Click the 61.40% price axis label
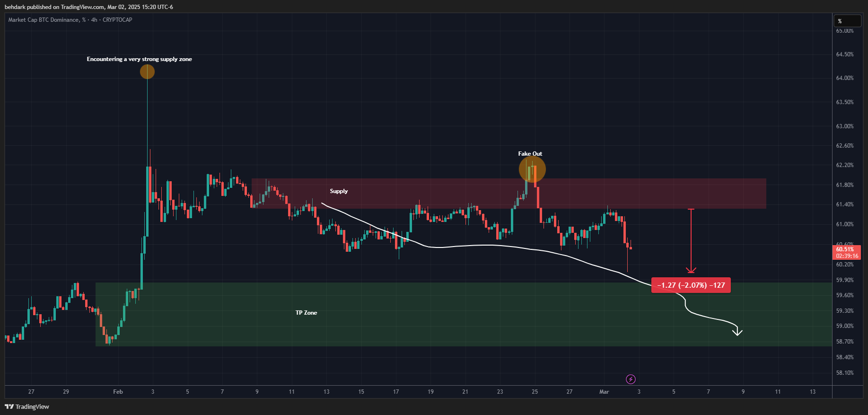868x415 pixels. [x=845, y=204]
